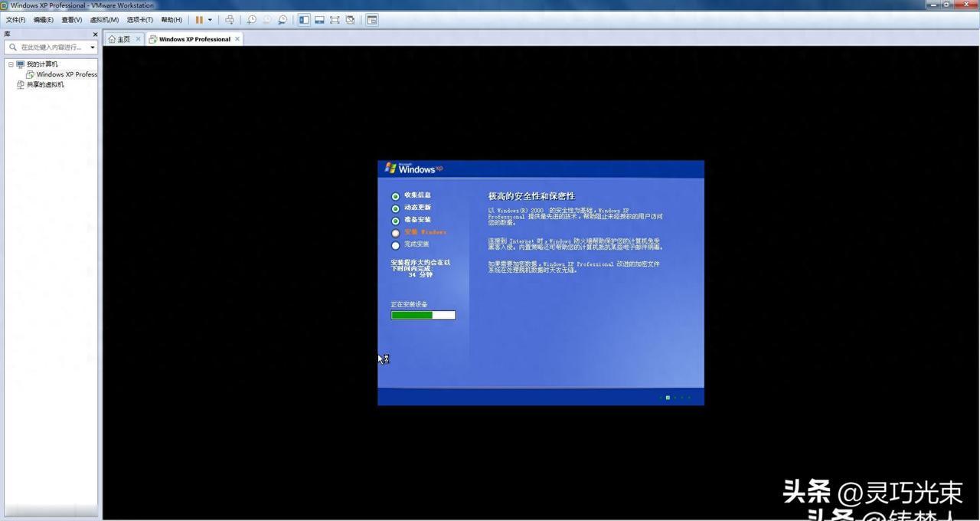This screenshot has width=980, height=521.
Task: Click the Windows XP logo in installer
Action: pos(413,168)
